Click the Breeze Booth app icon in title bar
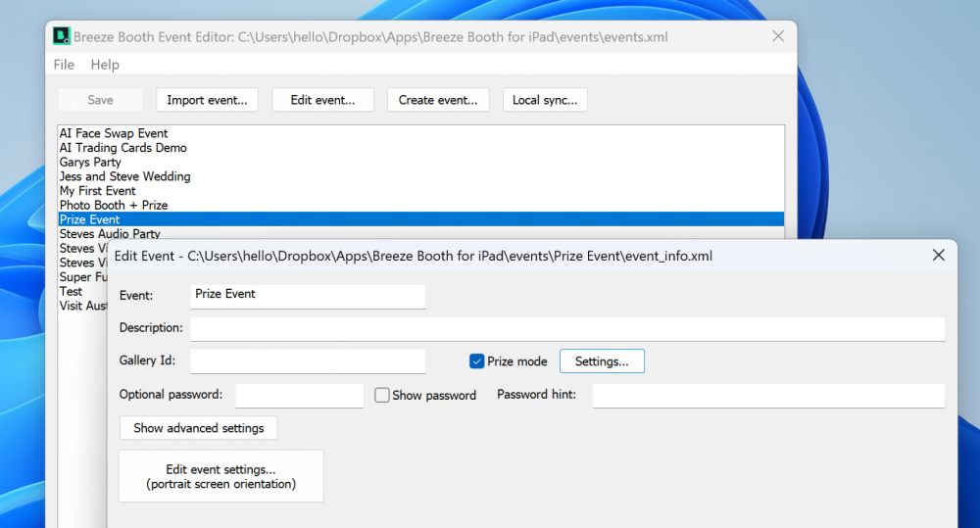Viewport: 980px width, 528px height. (61, 36)
